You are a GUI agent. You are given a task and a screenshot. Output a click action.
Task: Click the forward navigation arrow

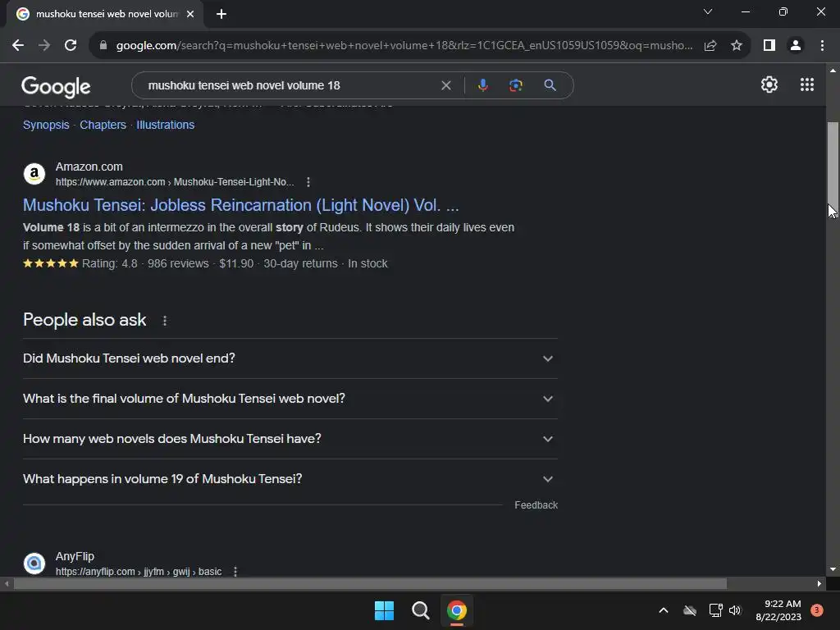44,46
